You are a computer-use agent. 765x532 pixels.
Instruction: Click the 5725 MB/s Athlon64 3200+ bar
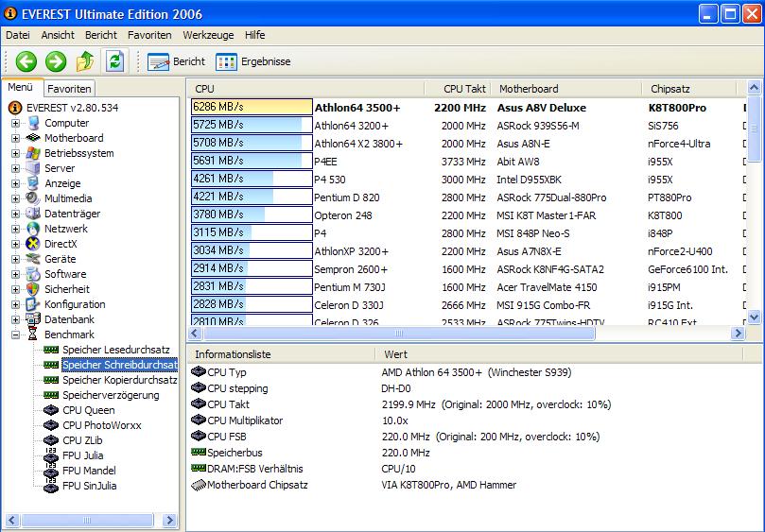pos(252,125)
